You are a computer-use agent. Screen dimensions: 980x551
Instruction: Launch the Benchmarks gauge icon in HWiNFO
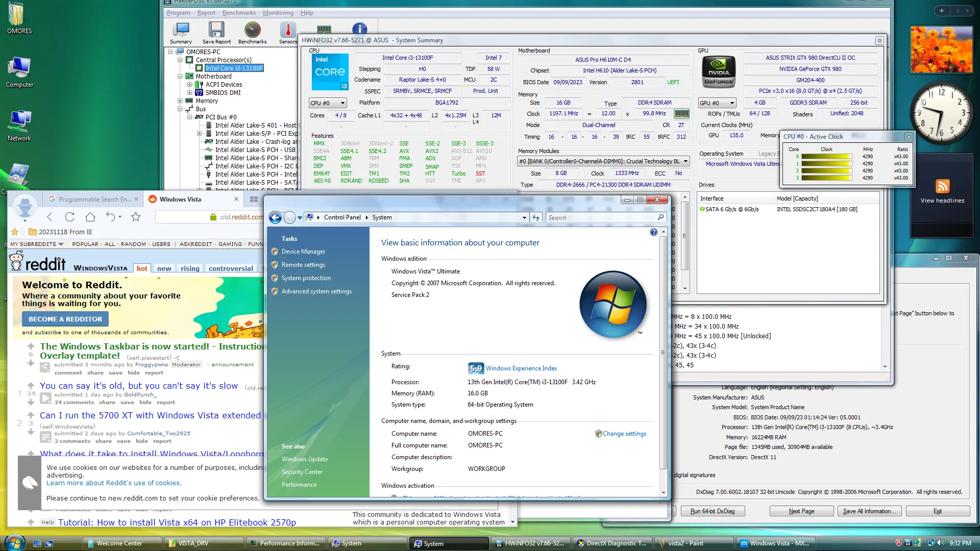click(x=252, y=33)
